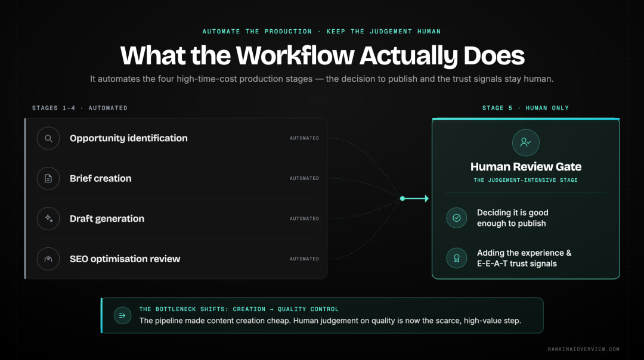Click 'Adding the experience & E-E-A-T trust signals' text
644x360 pixels.
click(x=524, y=258)
